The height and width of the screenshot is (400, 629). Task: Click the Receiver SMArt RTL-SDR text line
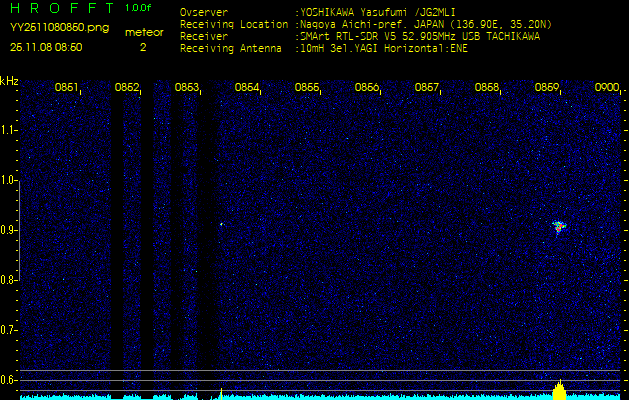(359, 35)
